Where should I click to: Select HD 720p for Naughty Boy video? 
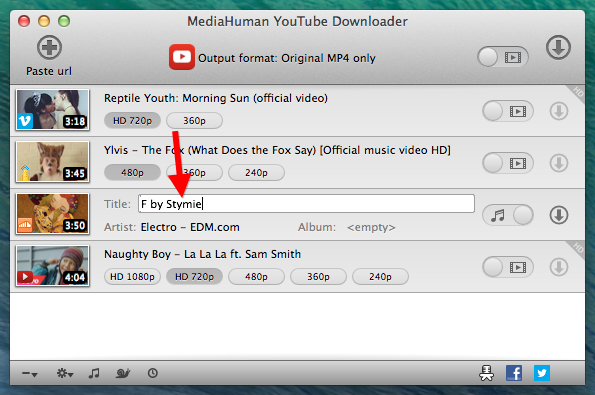click(194, 277)
